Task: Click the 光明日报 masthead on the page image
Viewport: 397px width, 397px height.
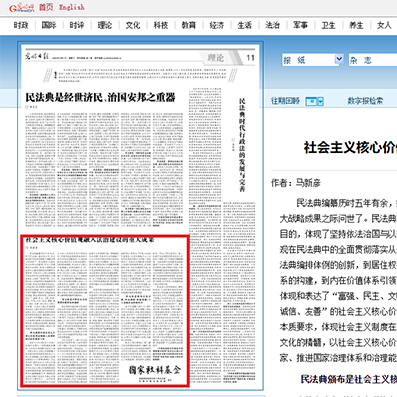Action: 37,57
